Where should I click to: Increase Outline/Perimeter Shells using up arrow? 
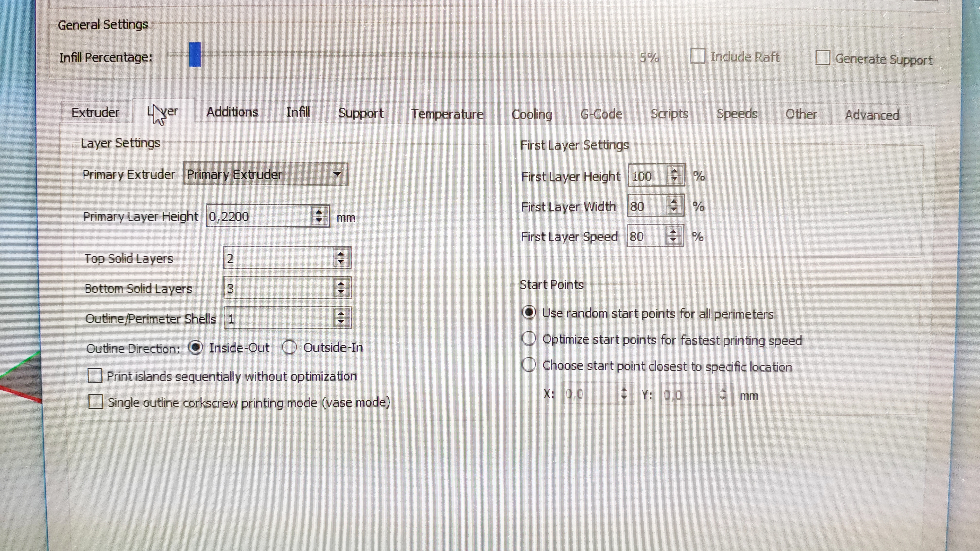pos(341,314)
